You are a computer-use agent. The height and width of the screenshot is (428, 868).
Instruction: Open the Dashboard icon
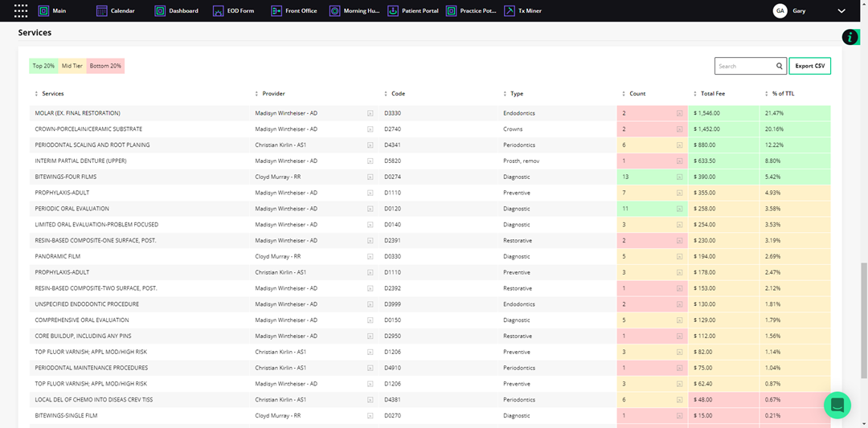click(160, 11)
